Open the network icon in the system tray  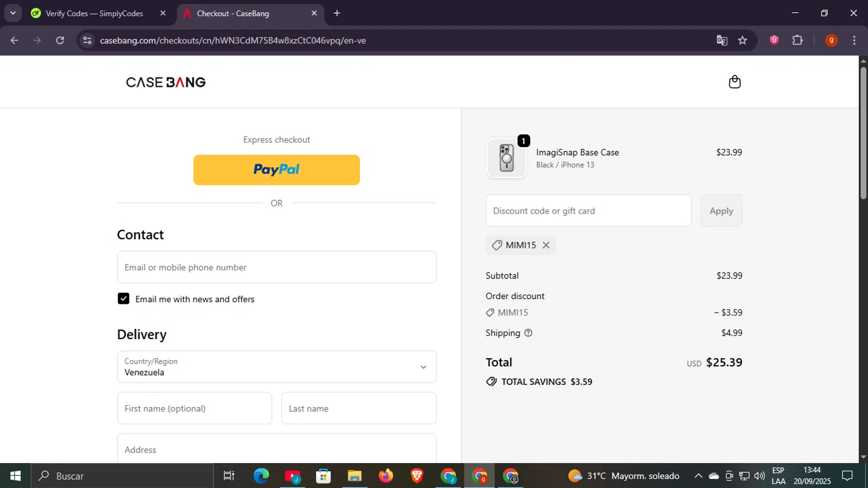click(x=744, y=476)
